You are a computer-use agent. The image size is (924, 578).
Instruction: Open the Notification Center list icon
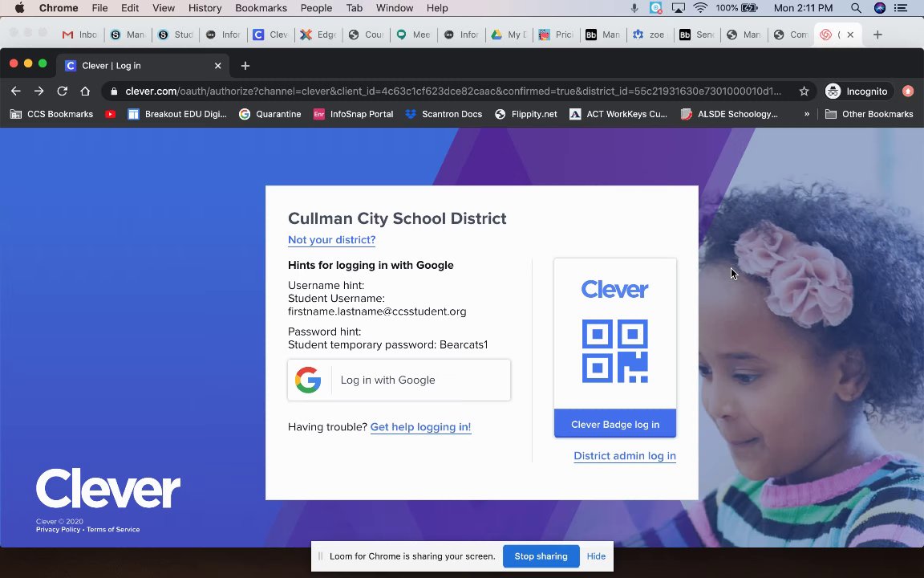click(901, 8)
